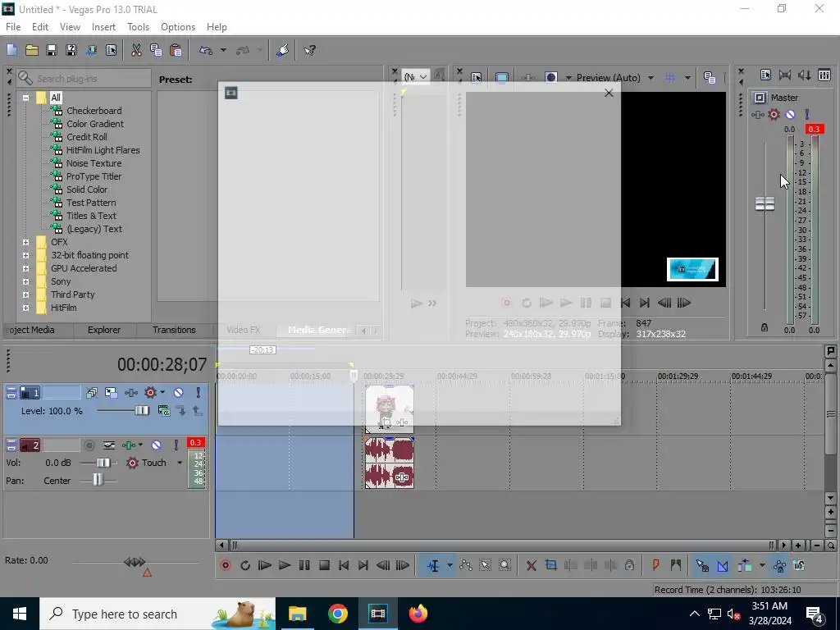
Task: Select the Checkerboard generator
Action: [x=94, y=111]
